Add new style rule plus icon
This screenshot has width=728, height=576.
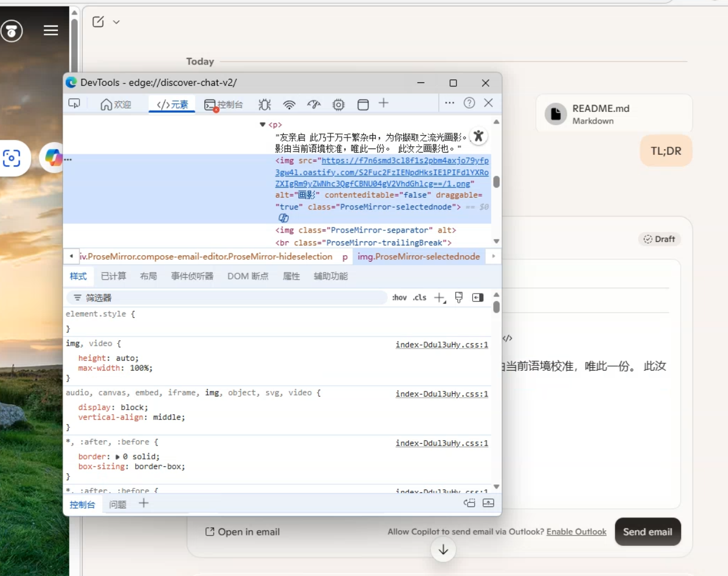pyautogui.click(x=440, y=298)
